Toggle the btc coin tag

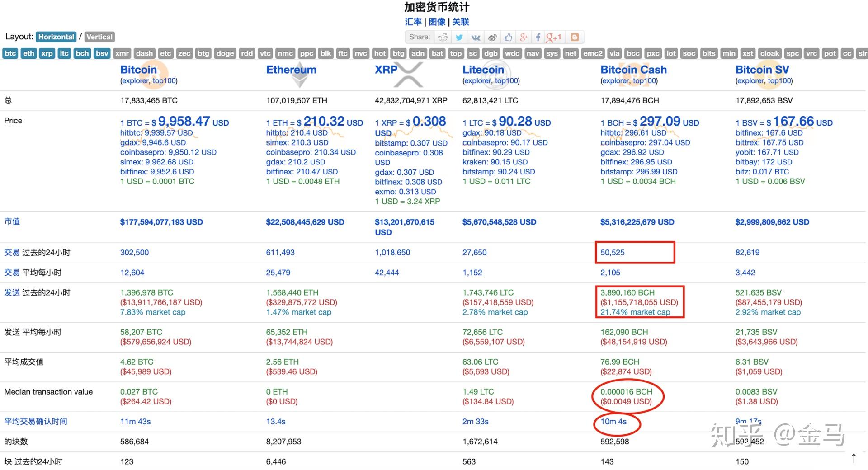tap(10, 53)
